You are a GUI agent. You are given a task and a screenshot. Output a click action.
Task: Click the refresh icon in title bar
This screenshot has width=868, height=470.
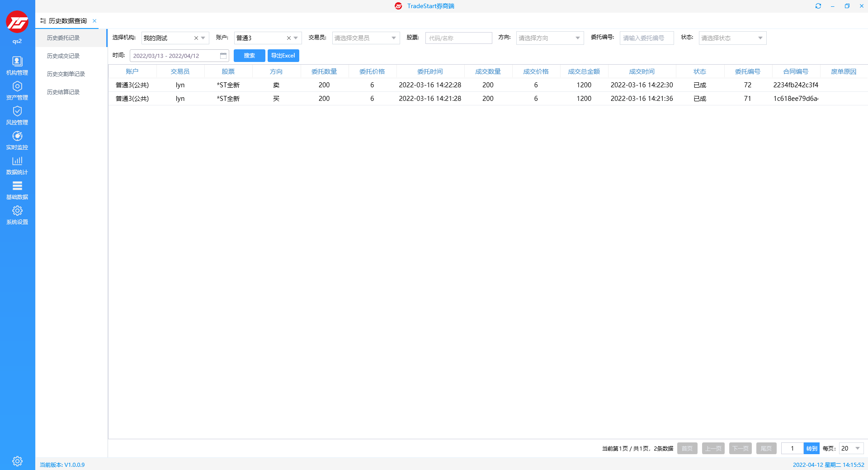(x=818, y=6)
